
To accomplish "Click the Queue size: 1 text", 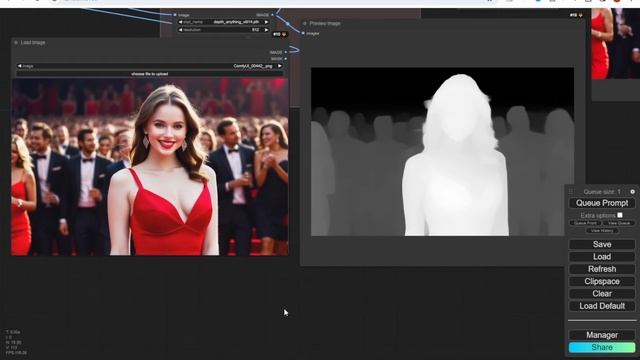I will point(602,191).
